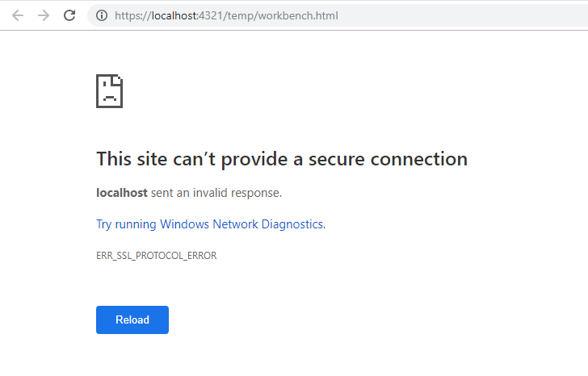
Task: Click 'sent an invalid response' text
Action: (x=216, y=193)
